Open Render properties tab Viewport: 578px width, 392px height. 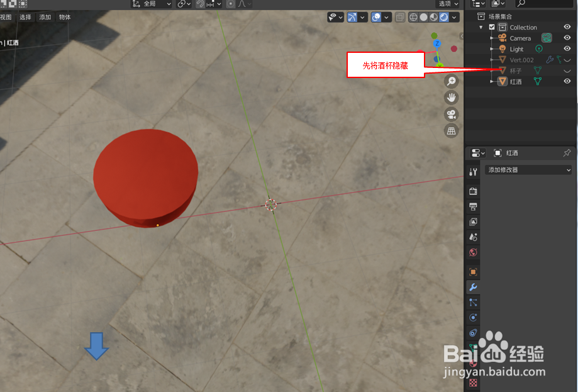point(474,191)
